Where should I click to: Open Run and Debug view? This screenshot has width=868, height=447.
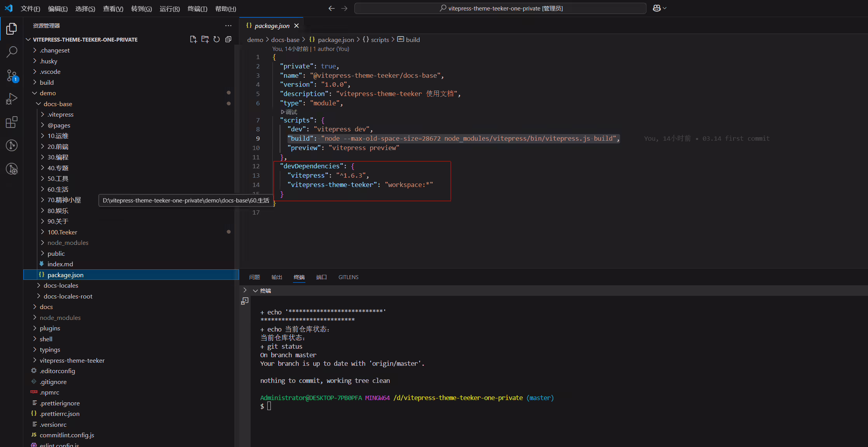pos(12,99)
